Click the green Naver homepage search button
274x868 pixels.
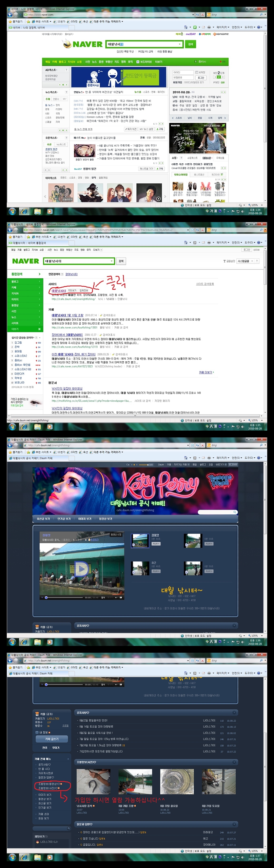point(190,44)
